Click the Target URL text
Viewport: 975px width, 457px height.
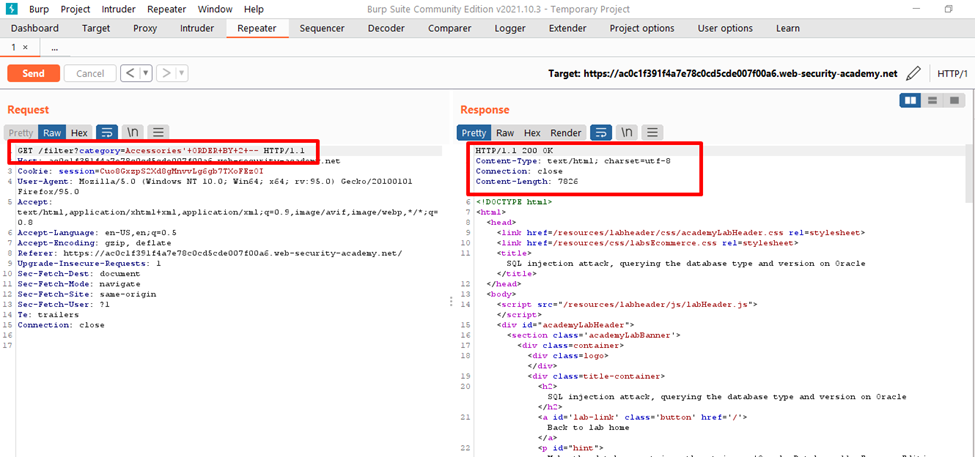[723, 73]
